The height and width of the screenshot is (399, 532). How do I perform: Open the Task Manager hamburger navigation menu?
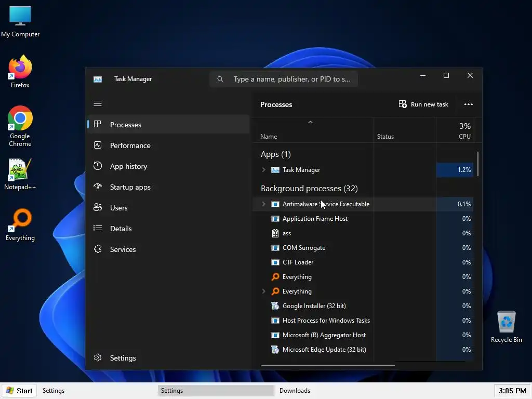pos(98,103)
